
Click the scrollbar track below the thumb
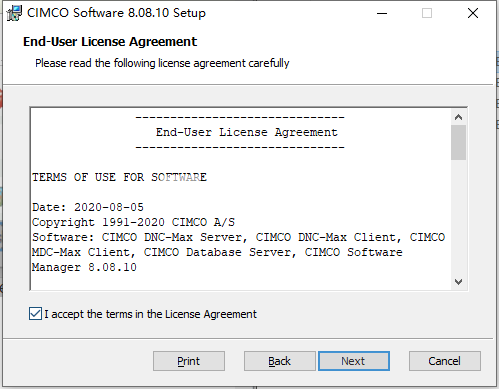[458, 217]
